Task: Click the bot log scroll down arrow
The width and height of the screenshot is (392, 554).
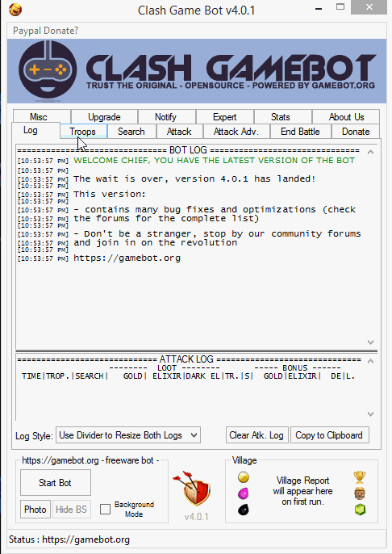Action: coord(370,342)
